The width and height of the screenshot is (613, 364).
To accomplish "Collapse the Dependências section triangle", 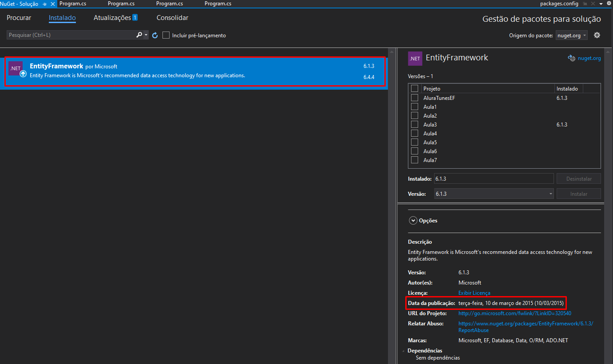I will [404, 351].
